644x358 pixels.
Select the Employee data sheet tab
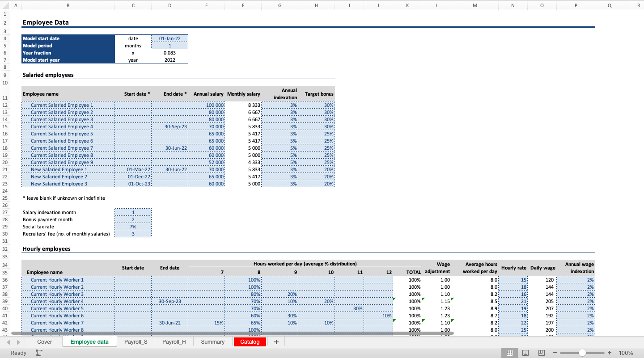89,342
